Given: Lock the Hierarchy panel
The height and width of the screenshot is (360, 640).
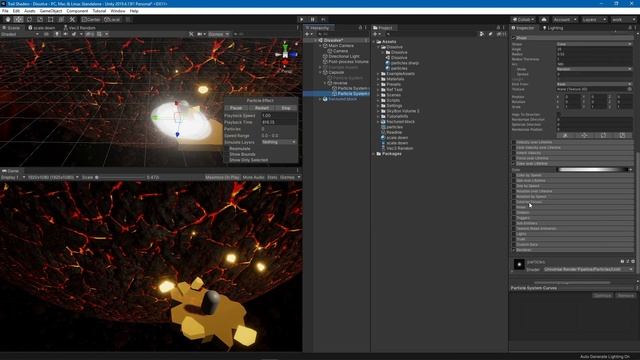Looking at the screenshot, I should (360, 28).
